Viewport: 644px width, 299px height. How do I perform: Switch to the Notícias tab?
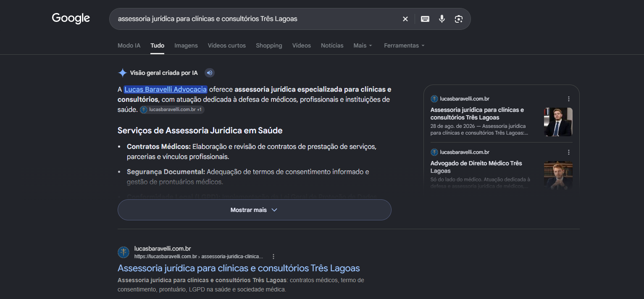click(332, 45)
